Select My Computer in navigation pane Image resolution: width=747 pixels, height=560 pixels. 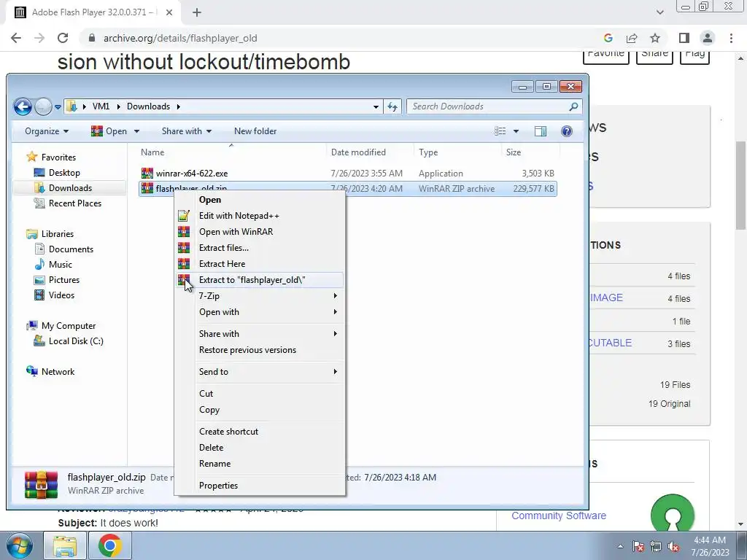[x=61, y=326]
